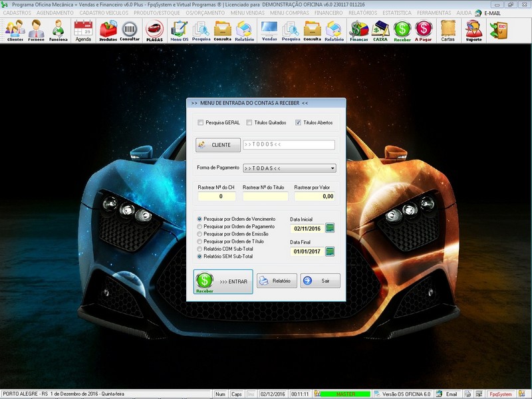Click the Consultar barcode icon

[x=130, y=31]
